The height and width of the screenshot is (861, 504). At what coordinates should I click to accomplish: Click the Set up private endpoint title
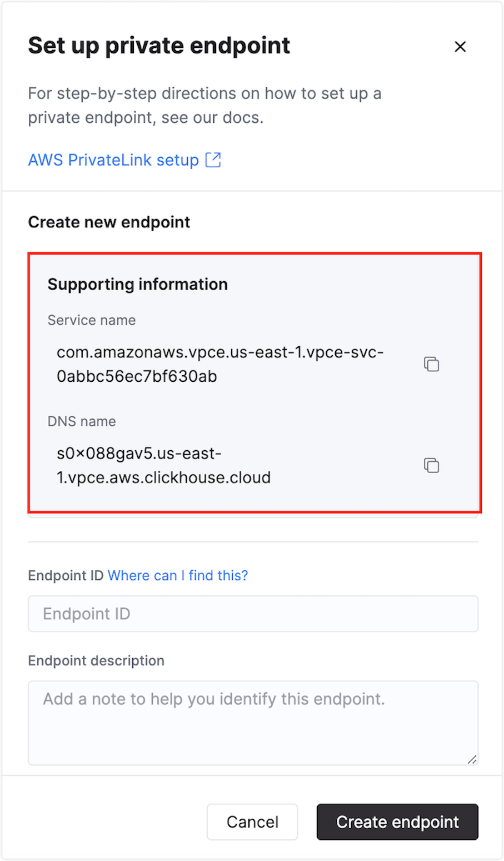[x=159, y=46]
